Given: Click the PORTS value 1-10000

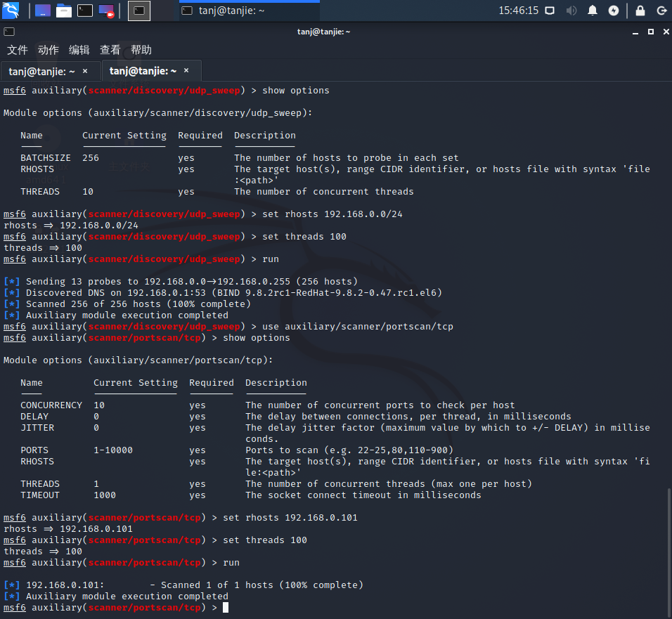Looking at the screenshot, I should (113, 450).
